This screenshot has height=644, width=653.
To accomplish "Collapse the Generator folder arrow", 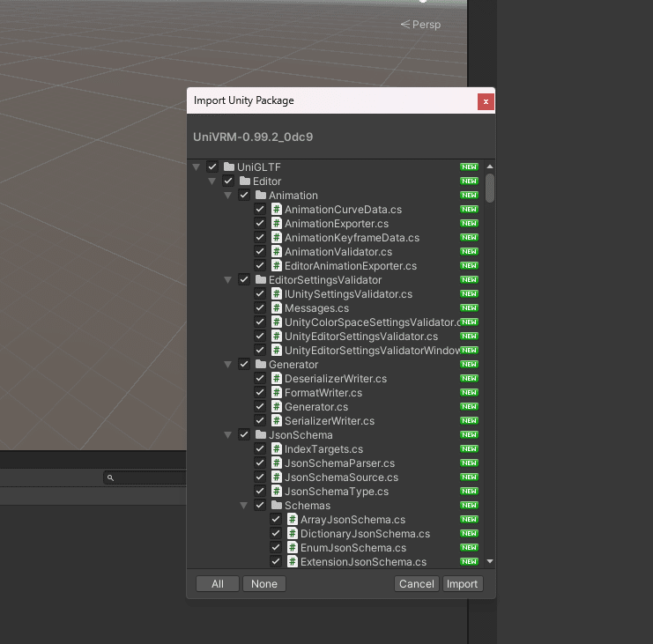I will point(227,365).
